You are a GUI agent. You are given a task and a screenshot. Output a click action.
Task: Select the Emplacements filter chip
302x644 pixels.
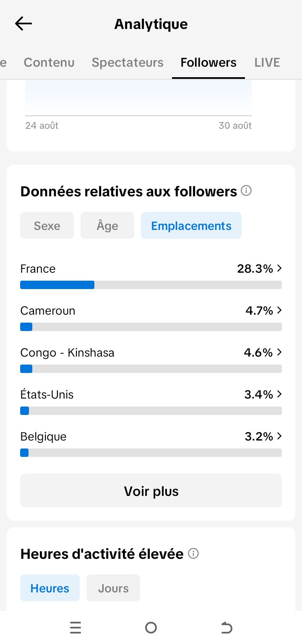[x=191, y=226]
